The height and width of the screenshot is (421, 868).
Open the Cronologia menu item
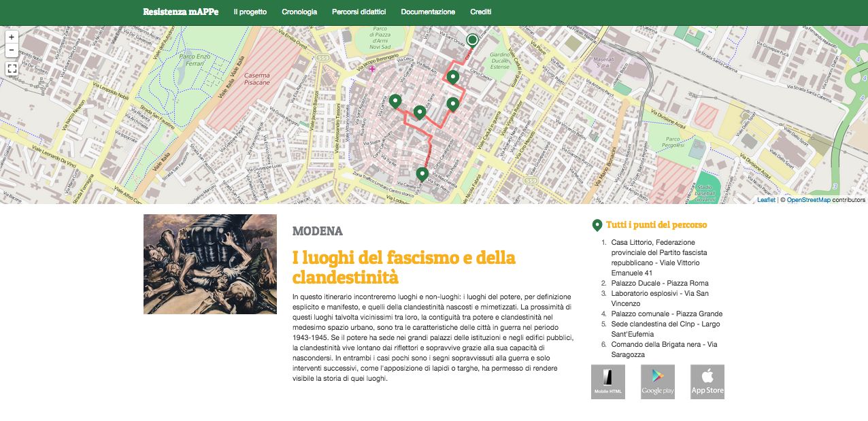pos(299,12)
